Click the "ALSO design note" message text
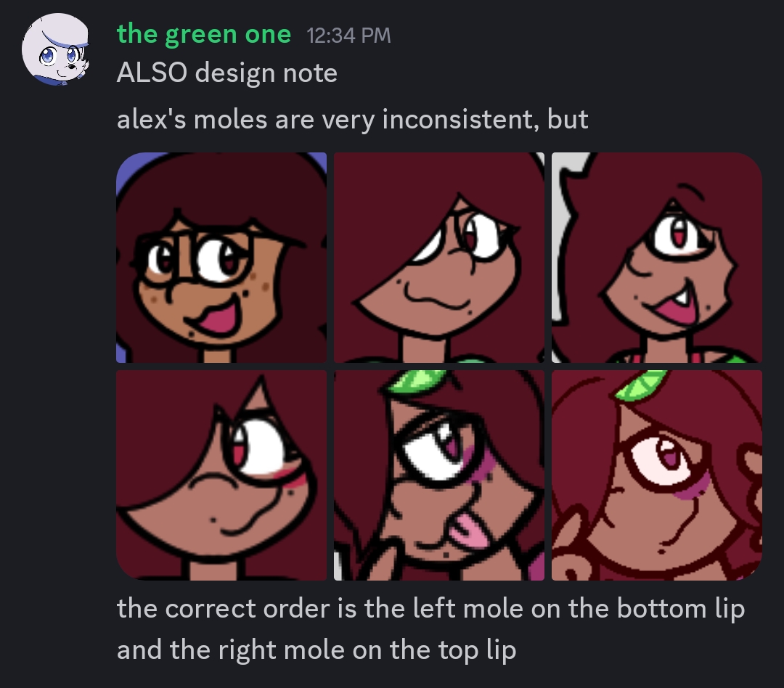 pos(227,73)
